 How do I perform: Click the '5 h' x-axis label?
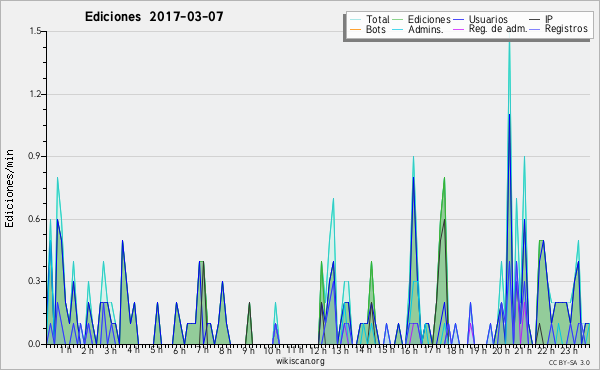tap(157, 350)
